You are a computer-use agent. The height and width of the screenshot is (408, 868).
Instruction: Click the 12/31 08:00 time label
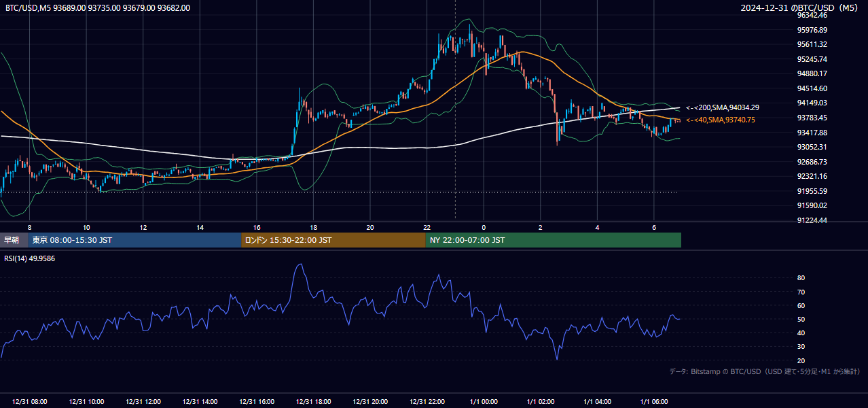tap(29, 402)
